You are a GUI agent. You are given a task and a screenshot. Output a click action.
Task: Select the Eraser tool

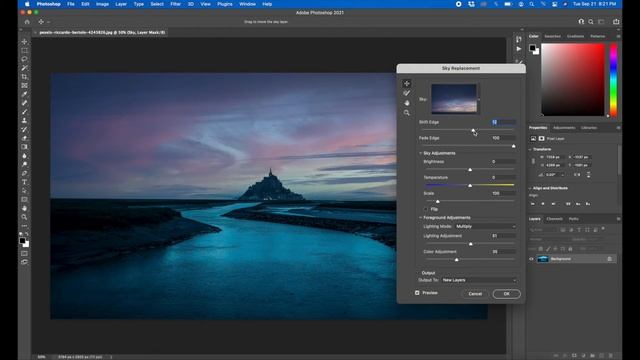point(24,138)
